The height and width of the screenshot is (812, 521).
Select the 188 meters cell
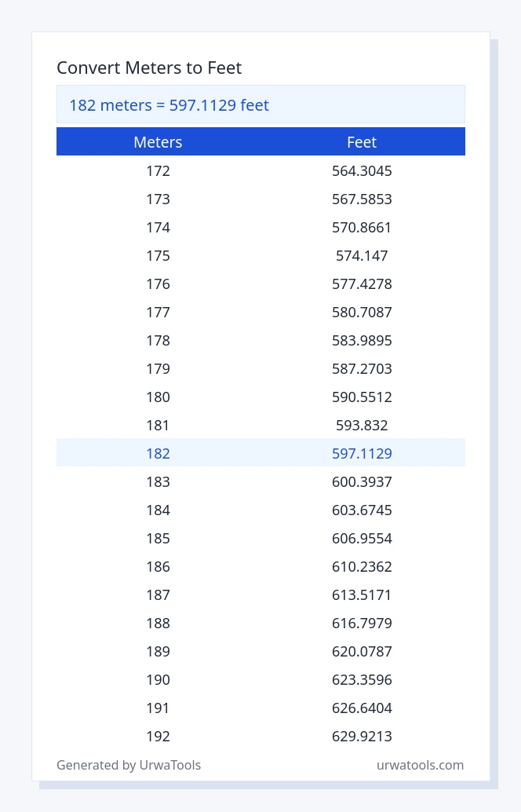(158, 623)
